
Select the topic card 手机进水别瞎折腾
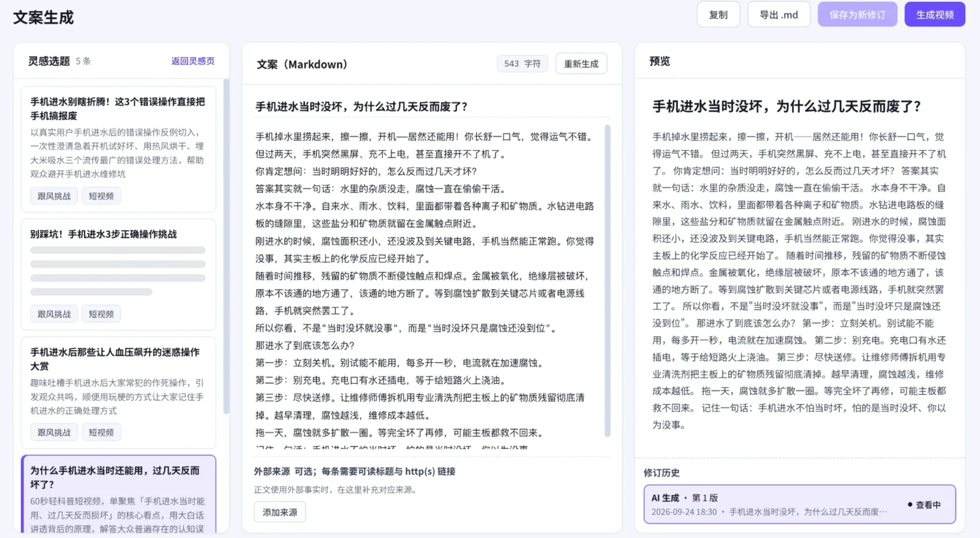[x=118, y=149]
